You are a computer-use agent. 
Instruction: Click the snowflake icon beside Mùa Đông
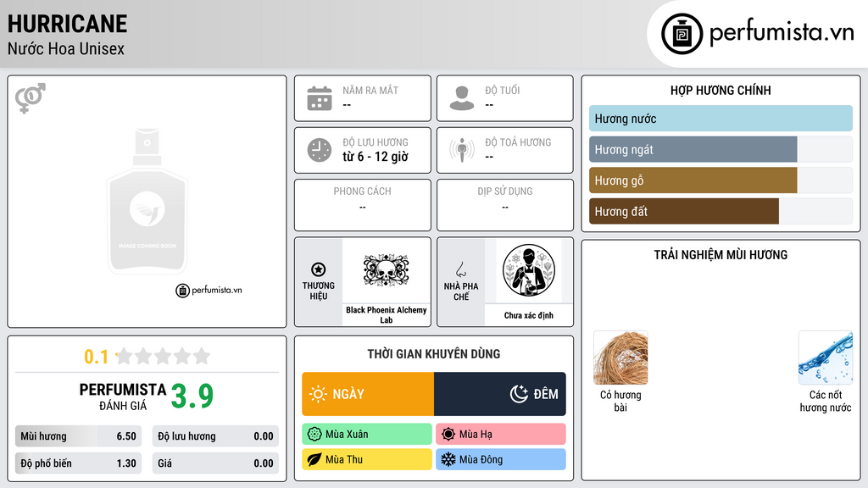tap(448, 459)
